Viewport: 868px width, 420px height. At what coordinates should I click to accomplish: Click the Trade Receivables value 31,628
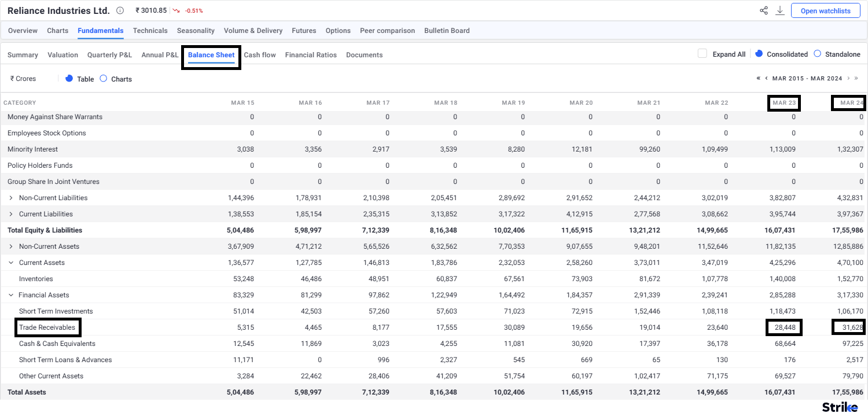(x=852, y=327)
